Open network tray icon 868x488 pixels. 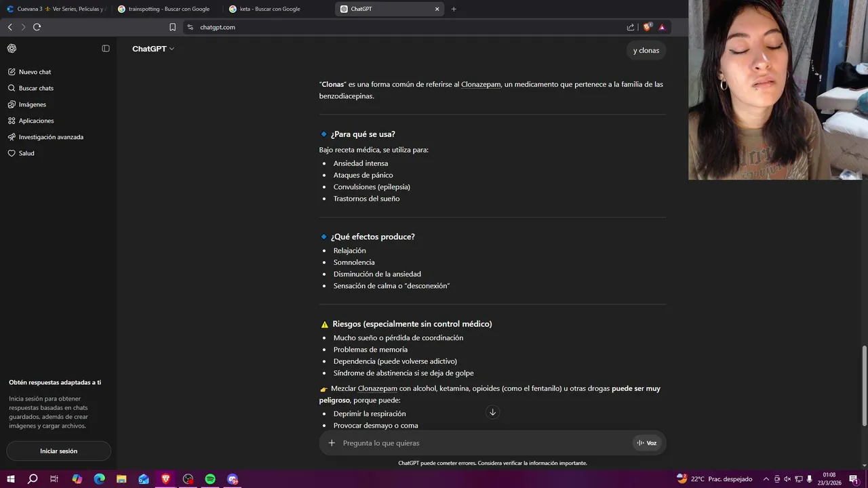[x=799, y=479]
